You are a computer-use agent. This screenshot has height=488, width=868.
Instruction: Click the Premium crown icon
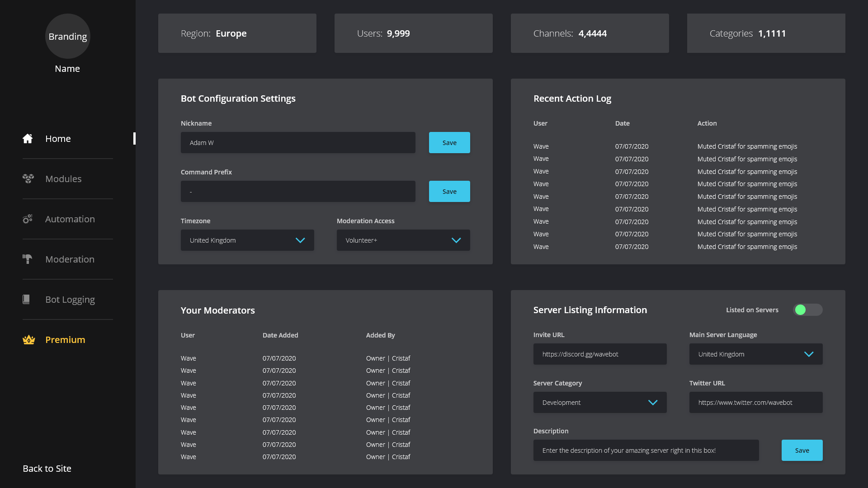click(x=28, y=339)
